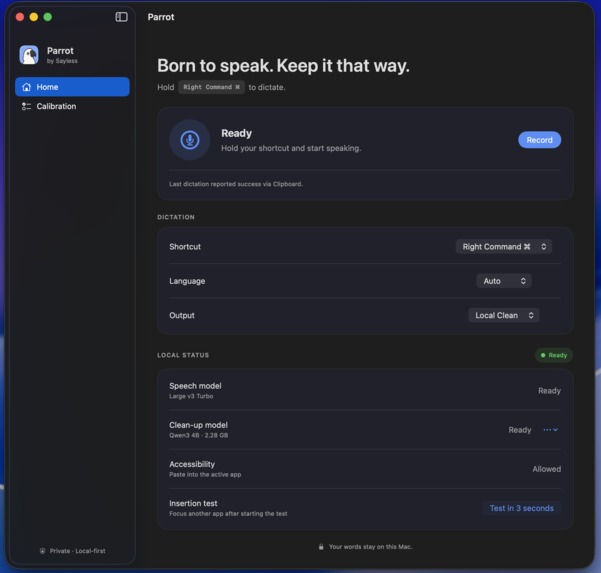Click the Parrot app logo

tap(29, 55)
